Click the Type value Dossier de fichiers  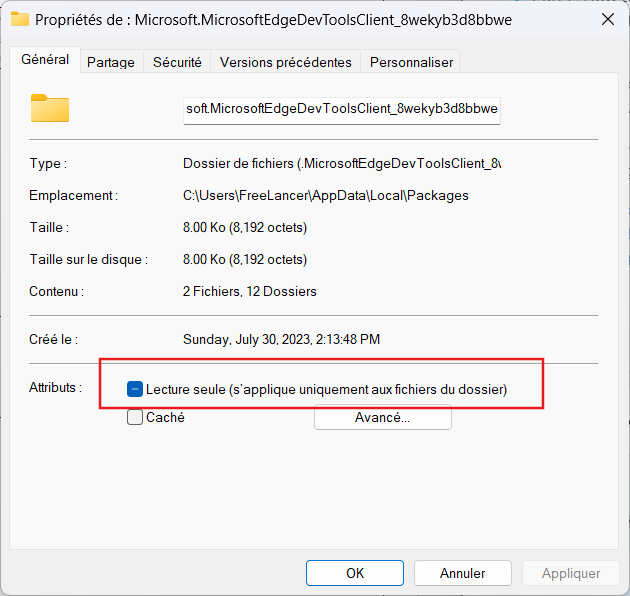tap(340, 164)
